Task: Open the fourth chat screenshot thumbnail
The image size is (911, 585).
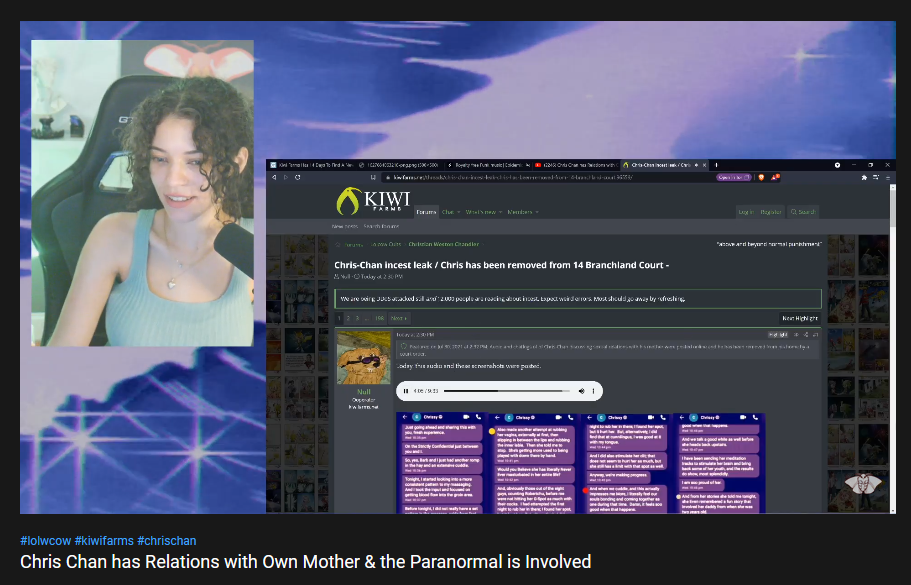Action: point(719,463)
